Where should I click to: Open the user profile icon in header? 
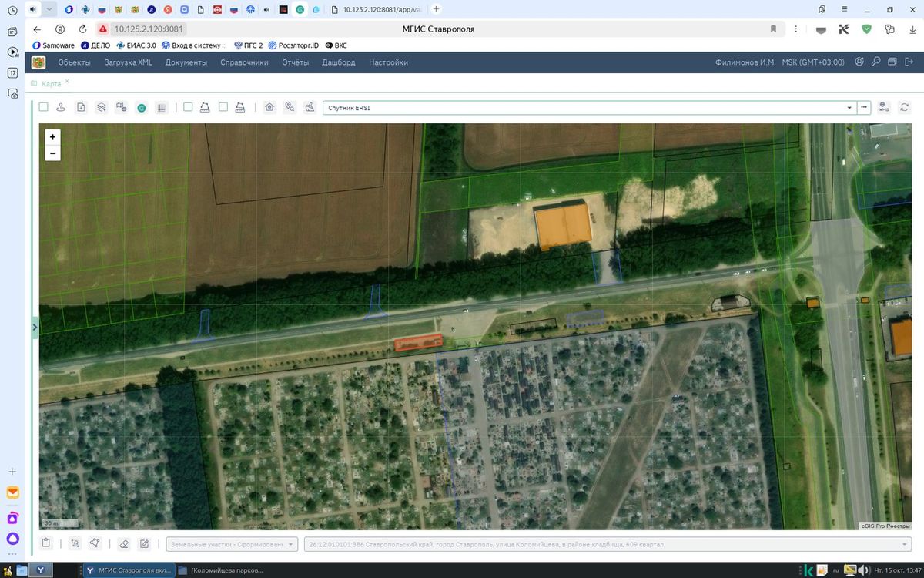[x=859, y=62]
